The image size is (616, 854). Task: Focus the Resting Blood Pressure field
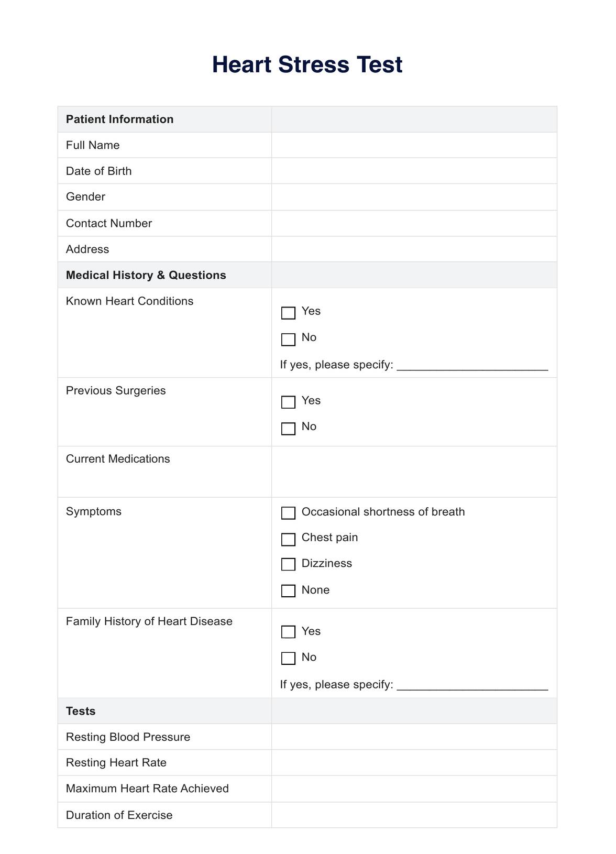pyautogui.click(x=414, y=737)
